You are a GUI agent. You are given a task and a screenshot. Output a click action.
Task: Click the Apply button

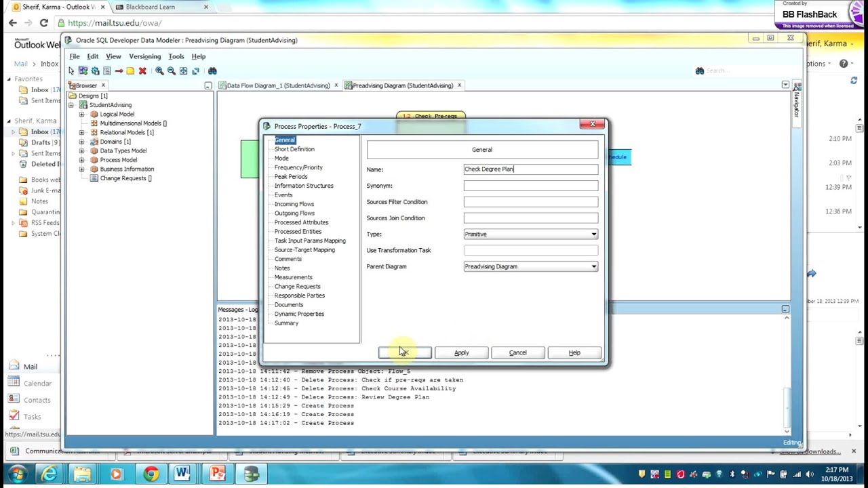(461, 353)
